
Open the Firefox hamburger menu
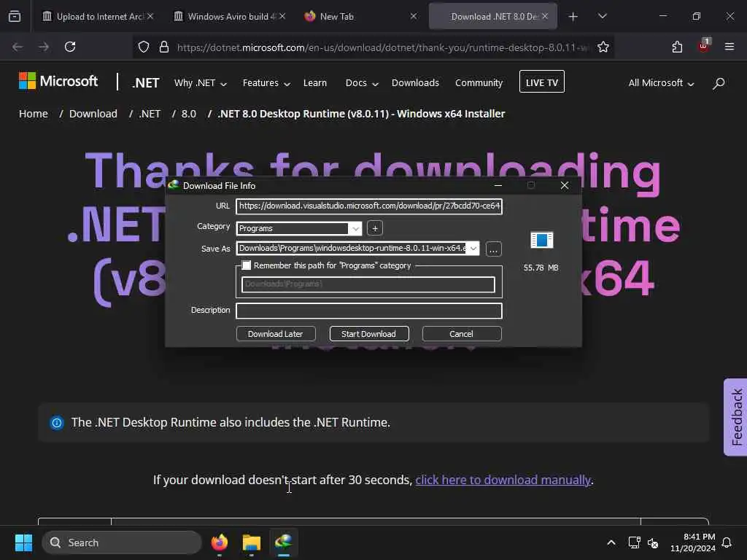(729, 47)
